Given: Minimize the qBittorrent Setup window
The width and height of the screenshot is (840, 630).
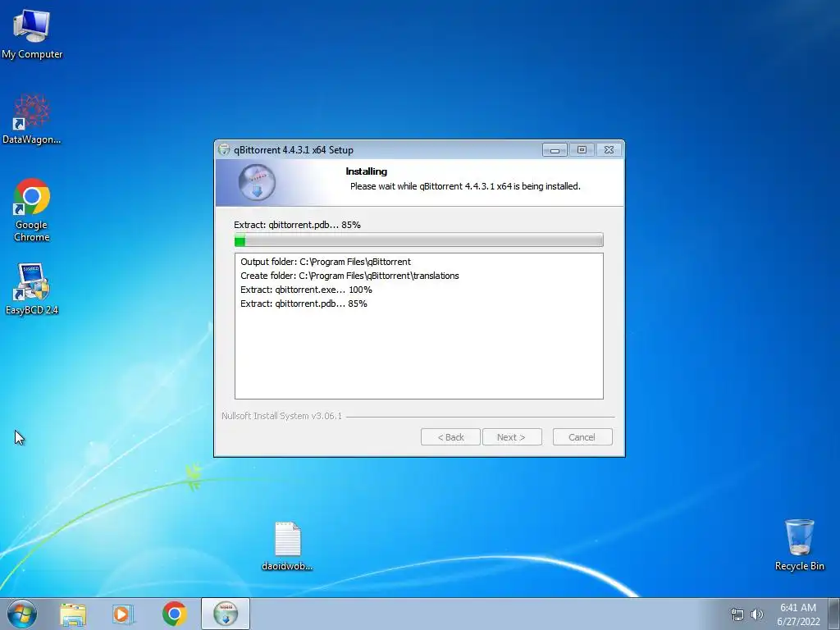Looking at the screenshot, I should click(555, 150).
